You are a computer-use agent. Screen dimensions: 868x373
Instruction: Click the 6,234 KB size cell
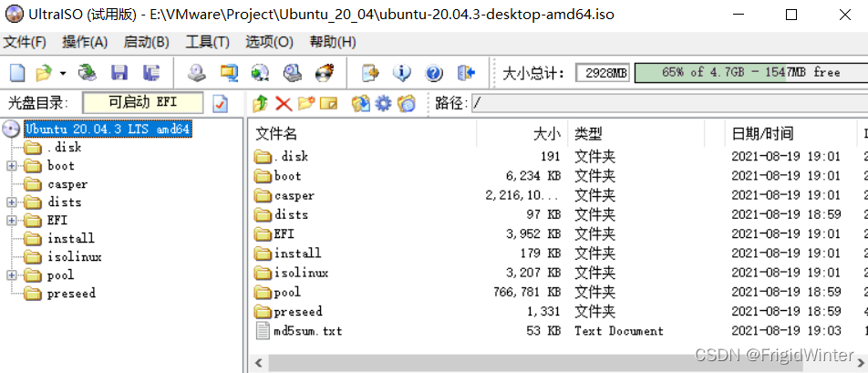tap(533, 176)
